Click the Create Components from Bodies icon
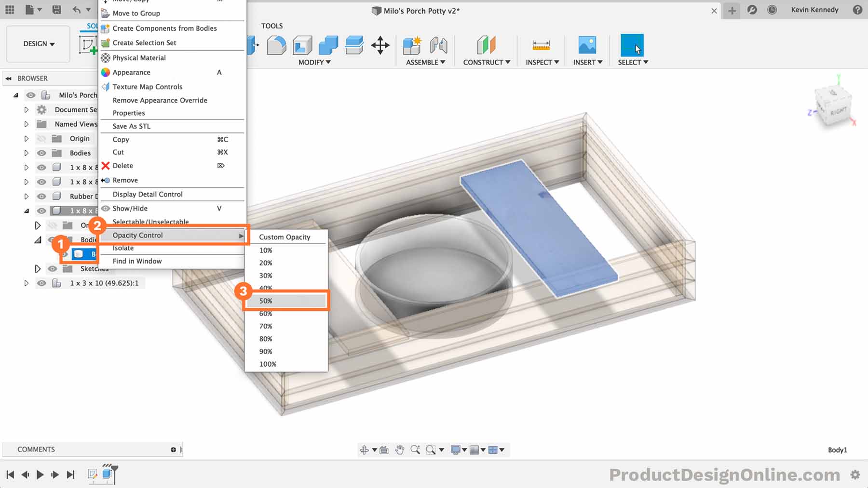Image resolution: width=868 pixels, height=488 pixels. 106,28
